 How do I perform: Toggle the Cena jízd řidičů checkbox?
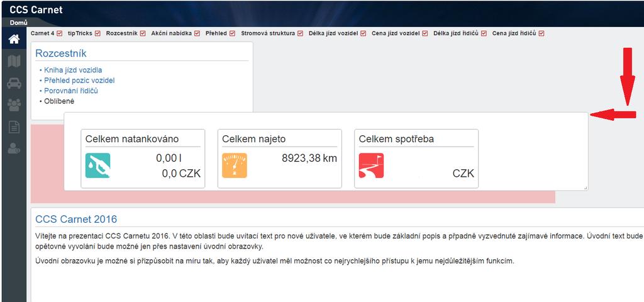tap(541, 34)
